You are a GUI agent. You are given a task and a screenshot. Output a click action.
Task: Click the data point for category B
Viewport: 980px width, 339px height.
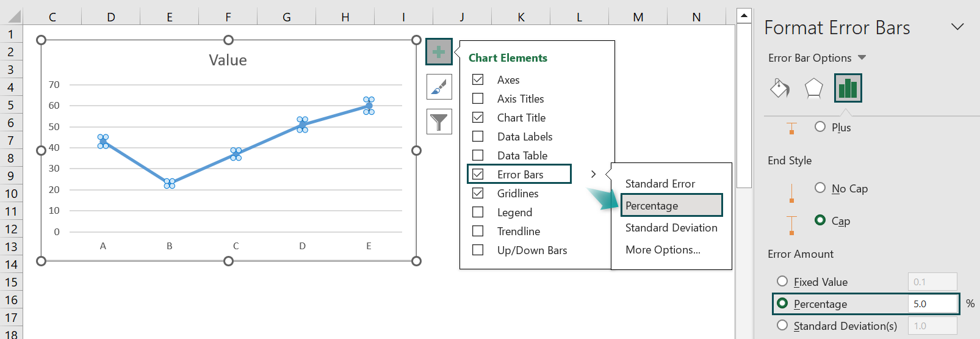(x=170, y=183)
